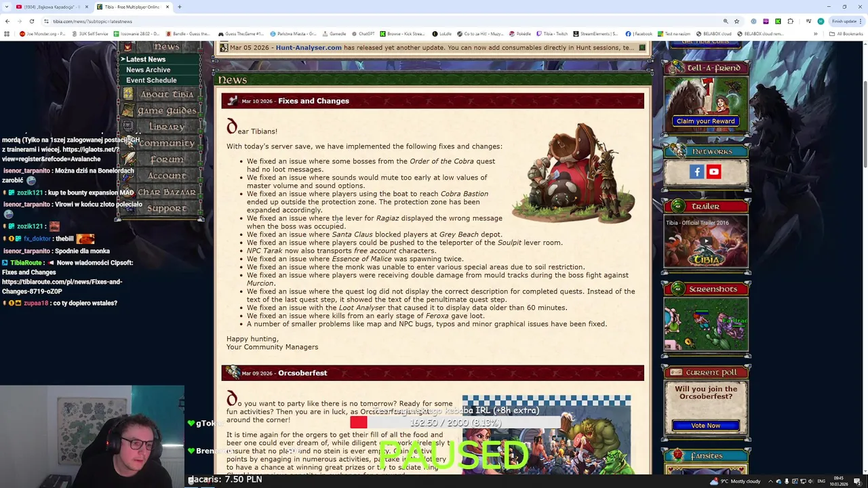Follow the Hunt-Analyser.com ticker link
Image resolution: width=868 pixels, height=488 pixels.
pos(309,47)
